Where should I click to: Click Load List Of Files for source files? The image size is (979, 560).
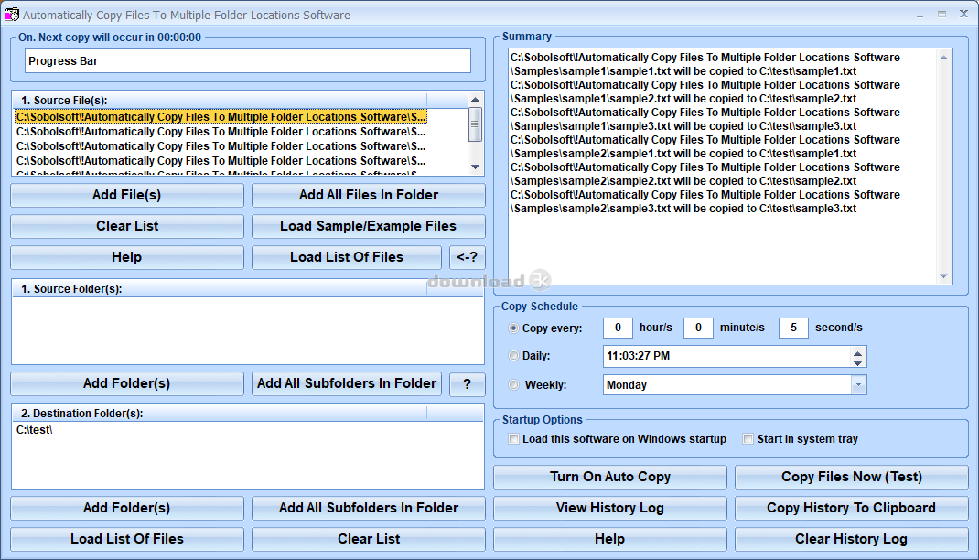click(347, 257)
